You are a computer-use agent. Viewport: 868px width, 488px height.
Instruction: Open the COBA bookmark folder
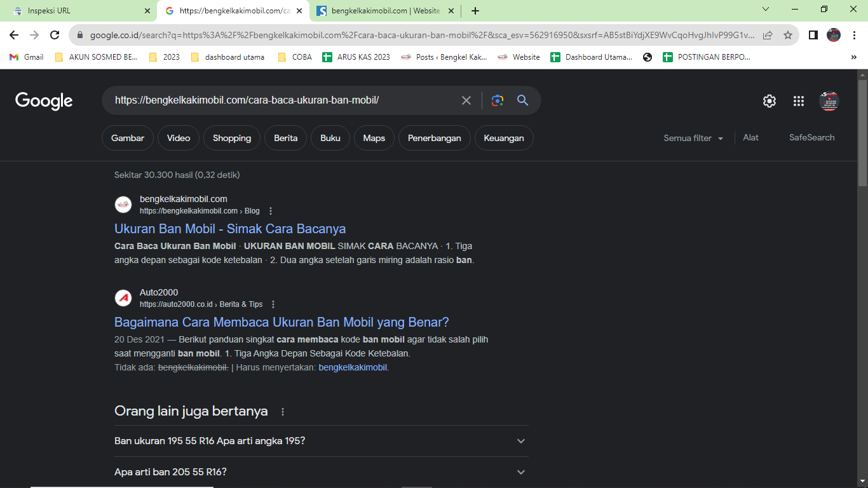point(295,57)
